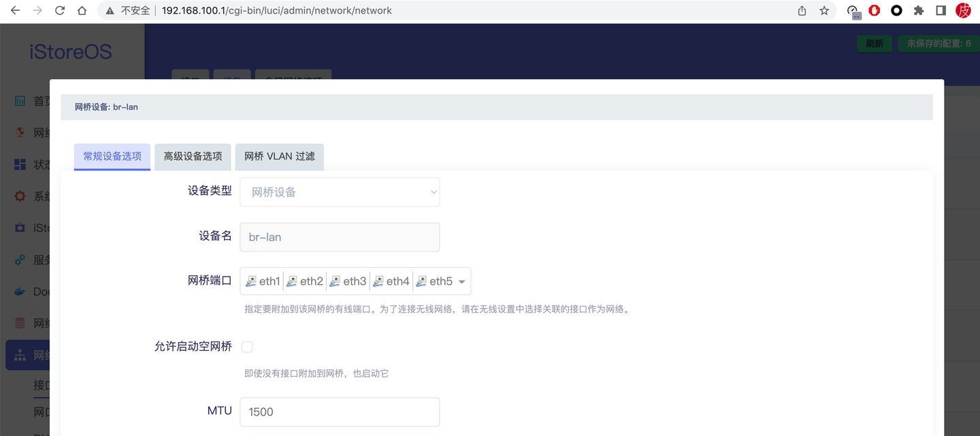Click the 未保存的配置: 6 button
The height and width of the screenshot is (436, 980).
938,42
